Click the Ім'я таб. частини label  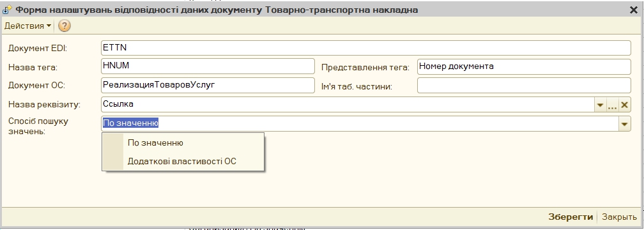356,87
